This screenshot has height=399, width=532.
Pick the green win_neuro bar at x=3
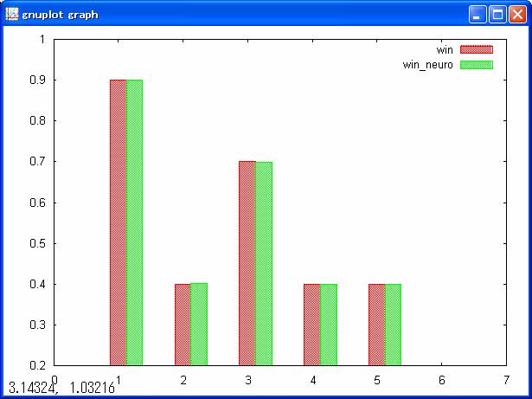click(x=264, y=263)
